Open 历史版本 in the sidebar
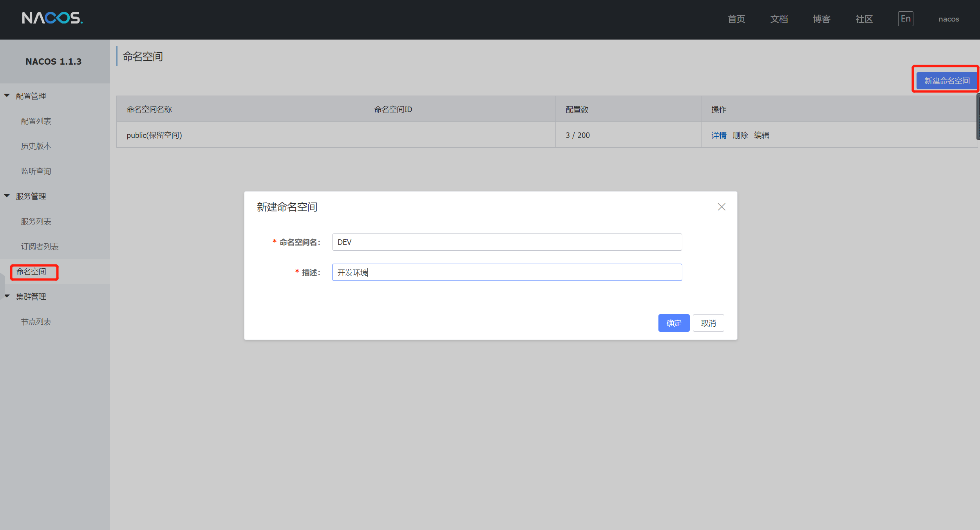This screenshot has width=980, height=530. [36, 146]
